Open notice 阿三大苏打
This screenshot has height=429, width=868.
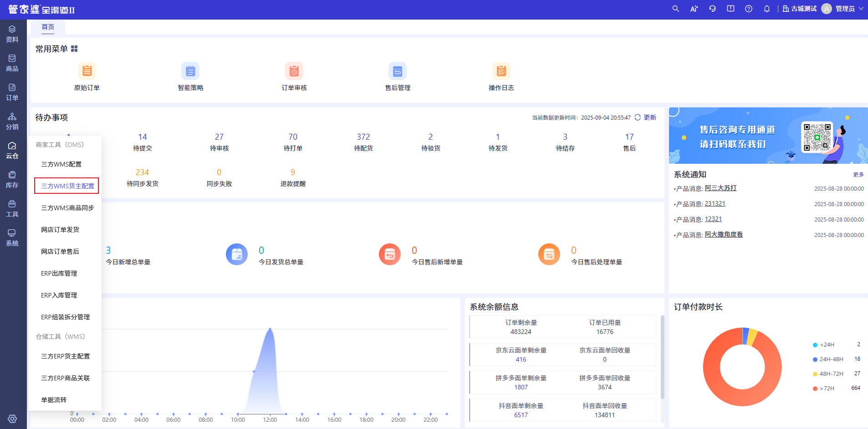point(720,188)
